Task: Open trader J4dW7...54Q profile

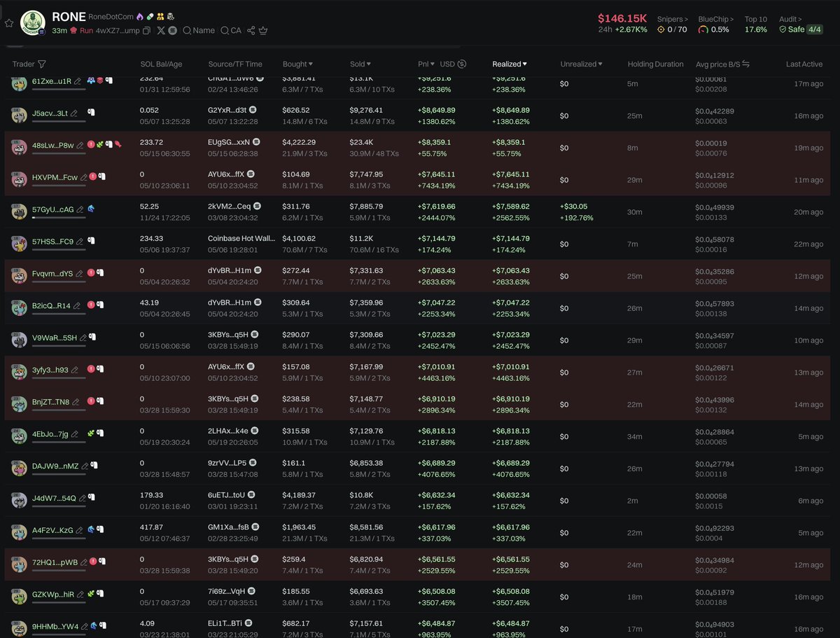Action: coord(54,498)
